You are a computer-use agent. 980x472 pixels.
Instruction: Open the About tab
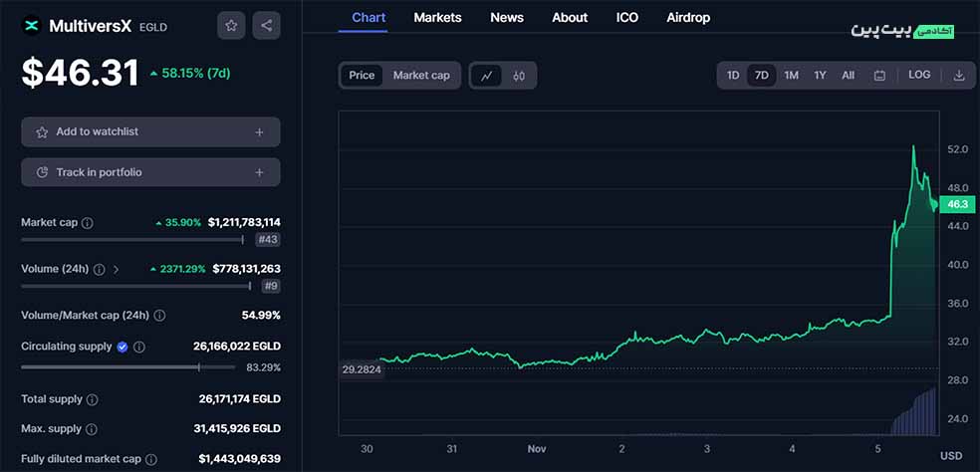[x=570, y=18]
